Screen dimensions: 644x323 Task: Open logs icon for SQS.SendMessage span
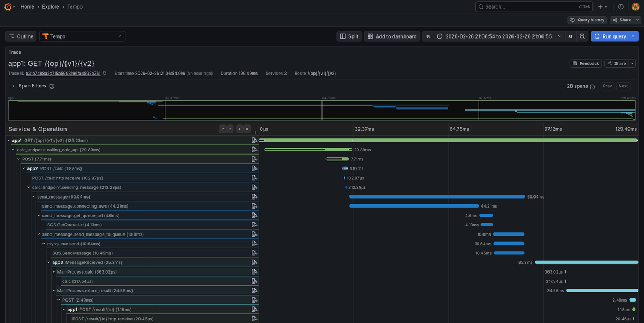(x=254, y=253)
